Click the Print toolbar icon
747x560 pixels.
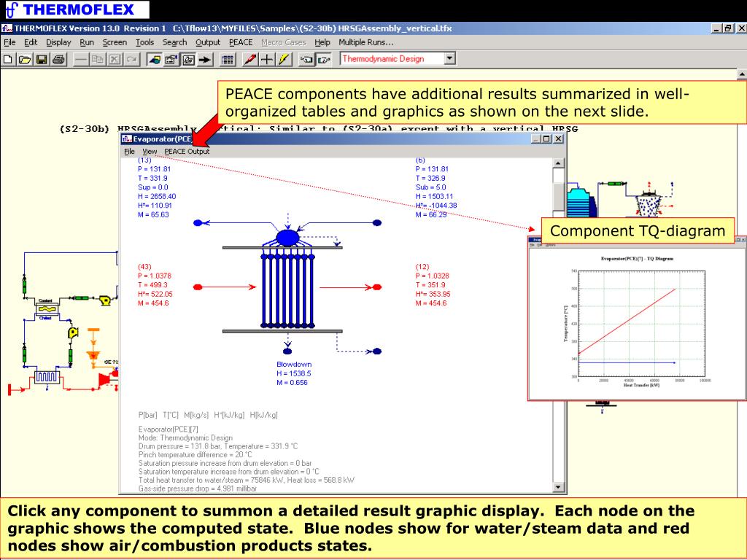[x=58, y=59]
